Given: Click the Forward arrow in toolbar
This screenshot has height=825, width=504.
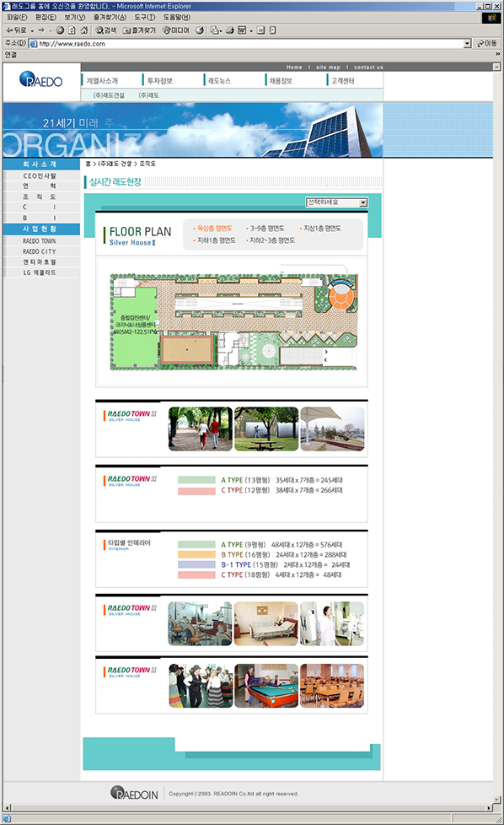Looking at the screenshot, I should [41, 30].
